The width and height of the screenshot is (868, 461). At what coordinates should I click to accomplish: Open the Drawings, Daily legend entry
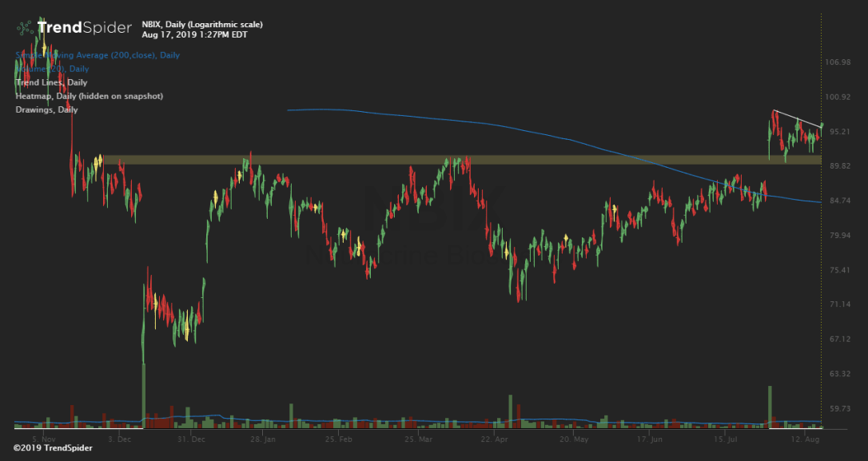46,109
